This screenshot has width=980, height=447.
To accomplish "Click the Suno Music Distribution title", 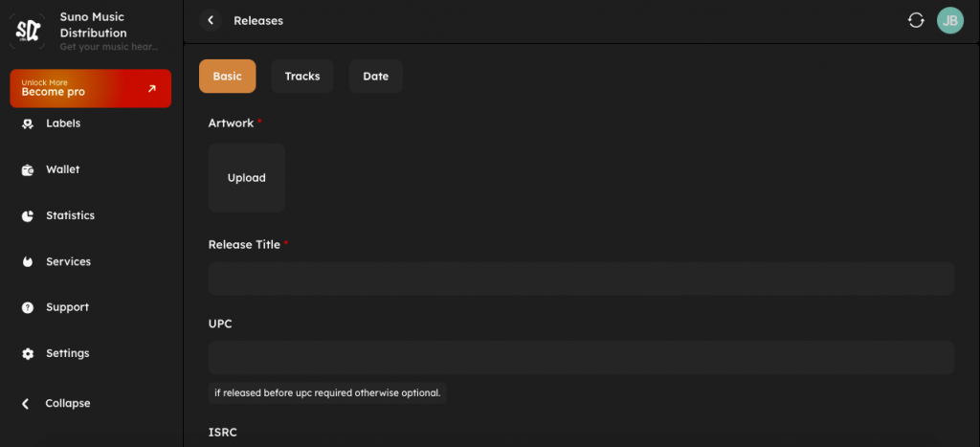I will coord(93,25).
